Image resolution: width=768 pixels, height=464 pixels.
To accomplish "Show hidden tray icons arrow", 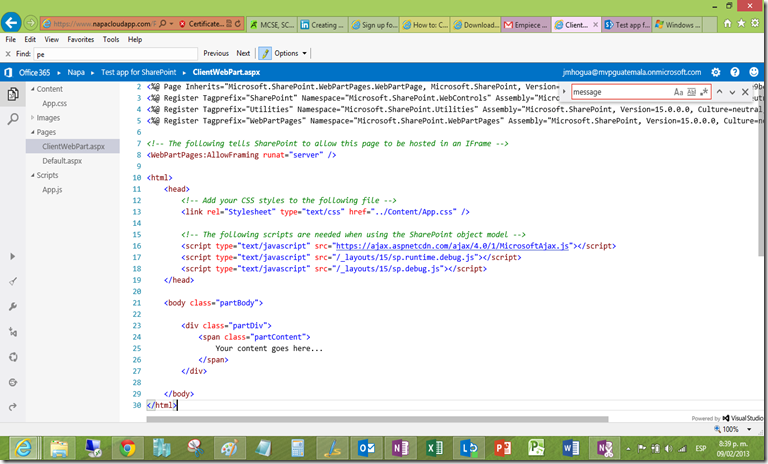I will tap(628, 448).
